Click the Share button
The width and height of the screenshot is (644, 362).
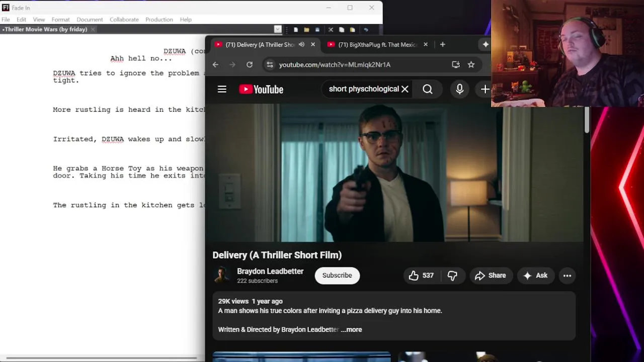(491, 276)
